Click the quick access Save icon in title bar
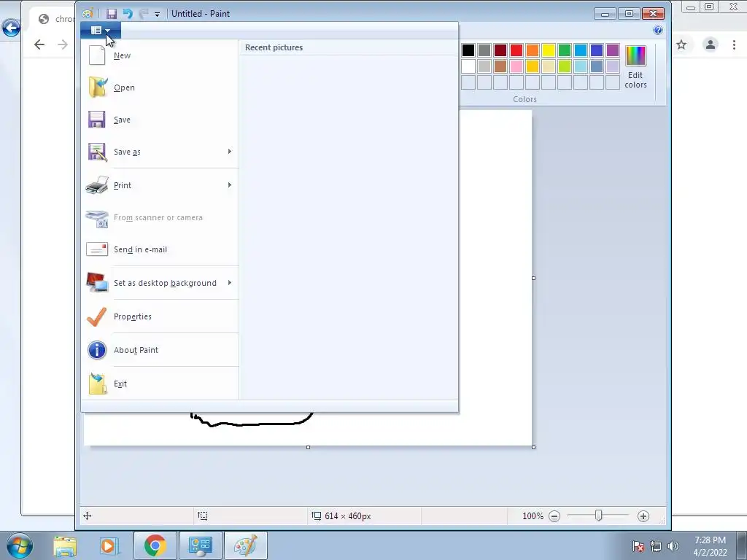The width and height of the screenshot is (747, 560). tap(112, 14)
